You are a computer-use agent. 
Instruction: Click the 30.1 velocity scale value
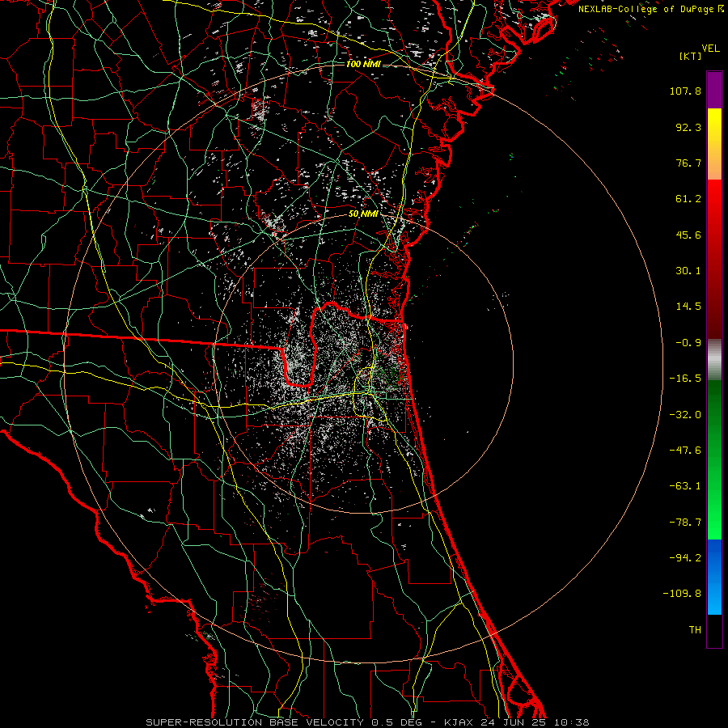688,271
